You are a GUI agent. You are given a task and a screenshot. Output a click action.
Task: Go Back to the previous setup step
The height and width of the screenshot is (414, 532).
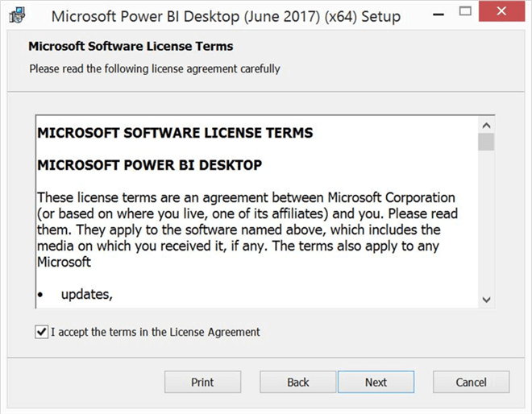(x=298, y=382)
